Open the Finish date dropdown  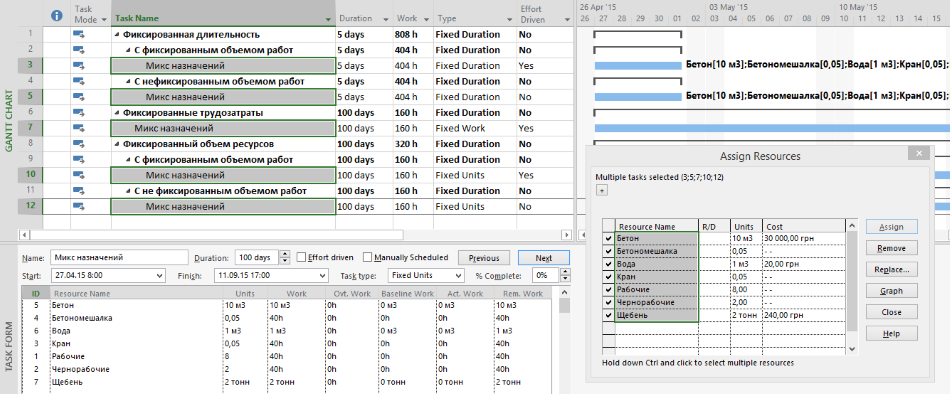coord(322,275)
